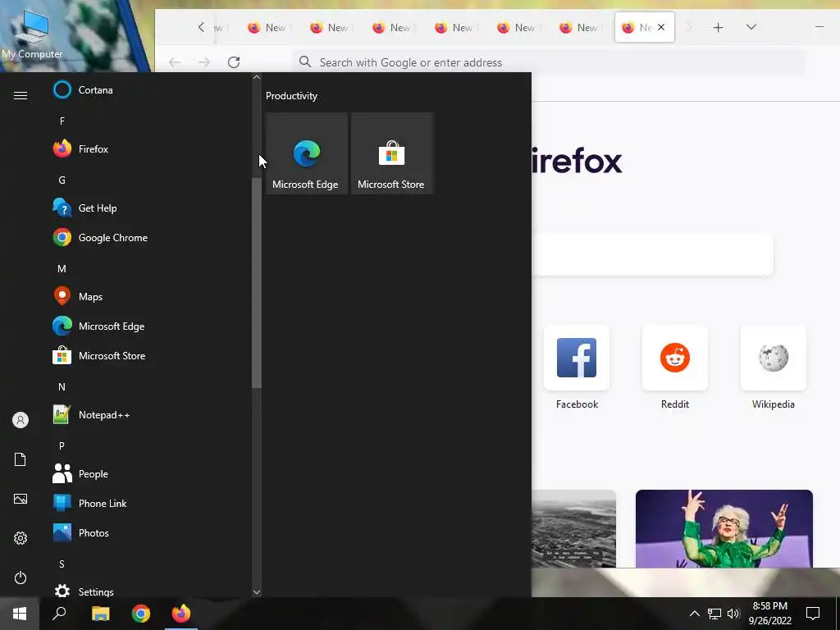Jump to letter S in app list
840x630 pixels.
coord(62,564)
